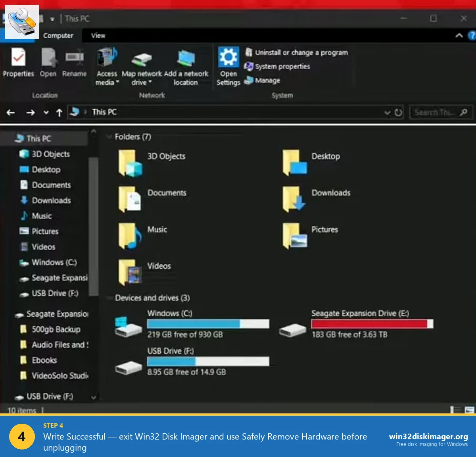Collapse the Devices and drives section

pos(110,298)
